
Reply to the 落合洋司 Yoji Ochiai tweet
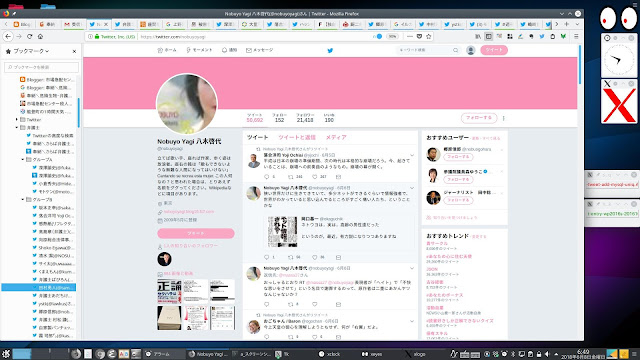click(x=267, y=177)
